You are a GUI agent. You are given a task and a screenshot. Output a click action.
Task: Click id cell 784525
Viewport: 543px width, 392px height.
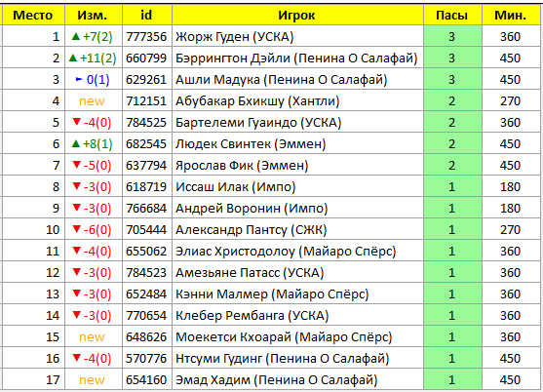tap(146, 123)
